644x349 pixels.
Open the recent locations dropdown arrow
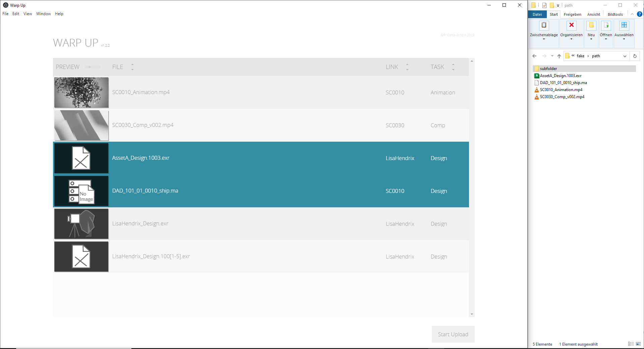(552, 56)
